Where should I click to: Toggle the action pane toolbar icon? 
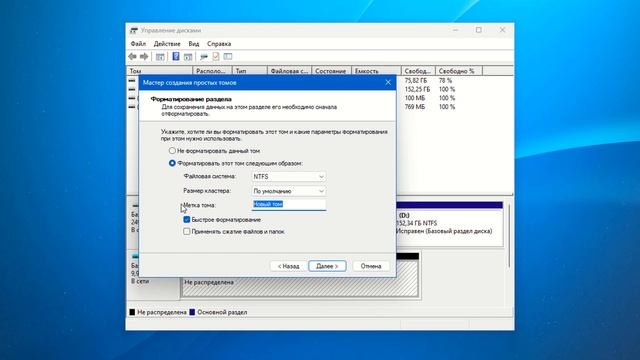coord(188,56)
